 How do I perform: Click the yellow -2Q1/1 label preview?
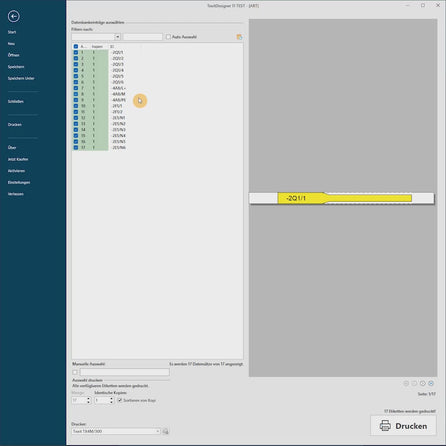point(344,198)
